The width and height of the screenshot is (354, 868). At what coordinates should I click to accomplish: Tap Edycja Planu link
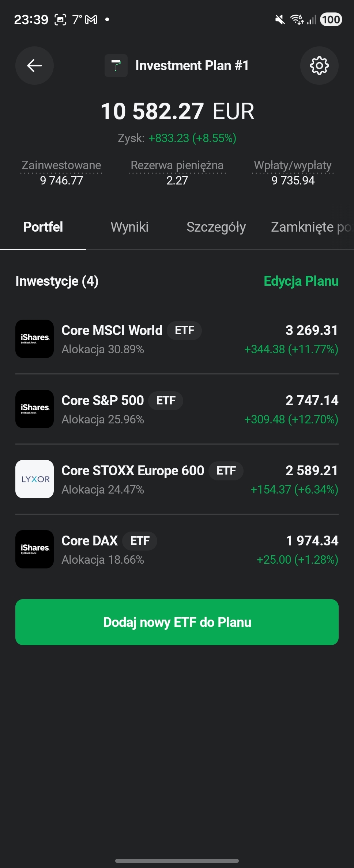coord(301,281)
